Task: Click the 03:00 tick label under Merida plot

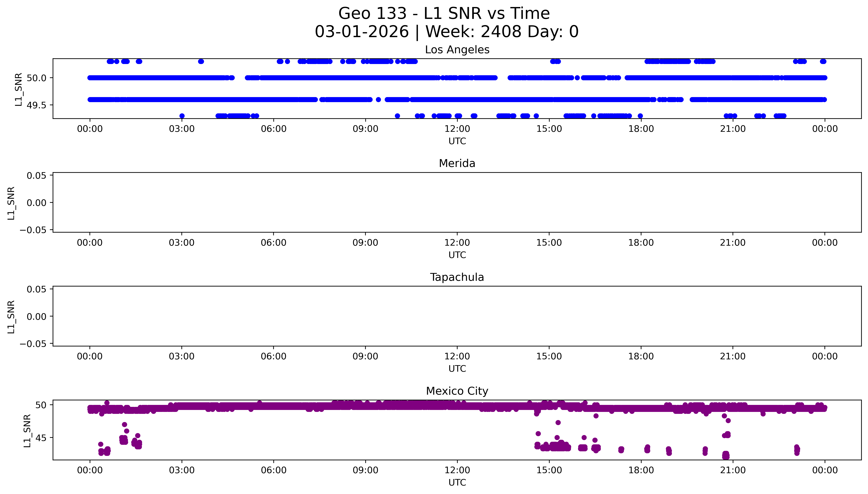Action: [182, 243]
